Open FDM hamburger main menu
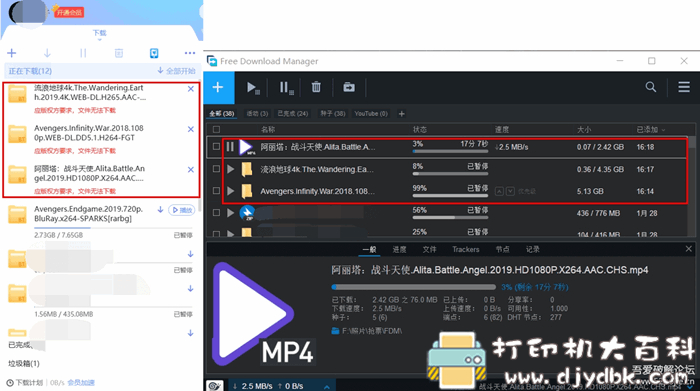This screenshot has height=391, width=700. click(684, 87)
